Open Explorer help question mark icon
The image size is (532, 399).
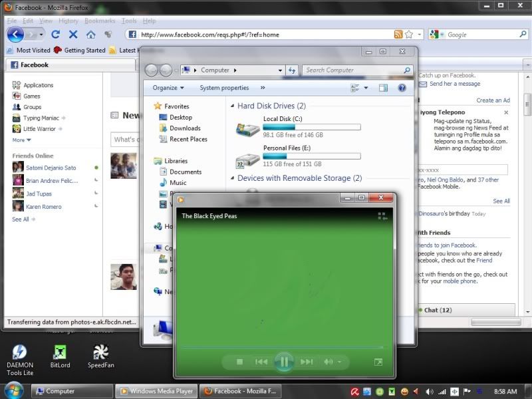[x=402, y=88]
